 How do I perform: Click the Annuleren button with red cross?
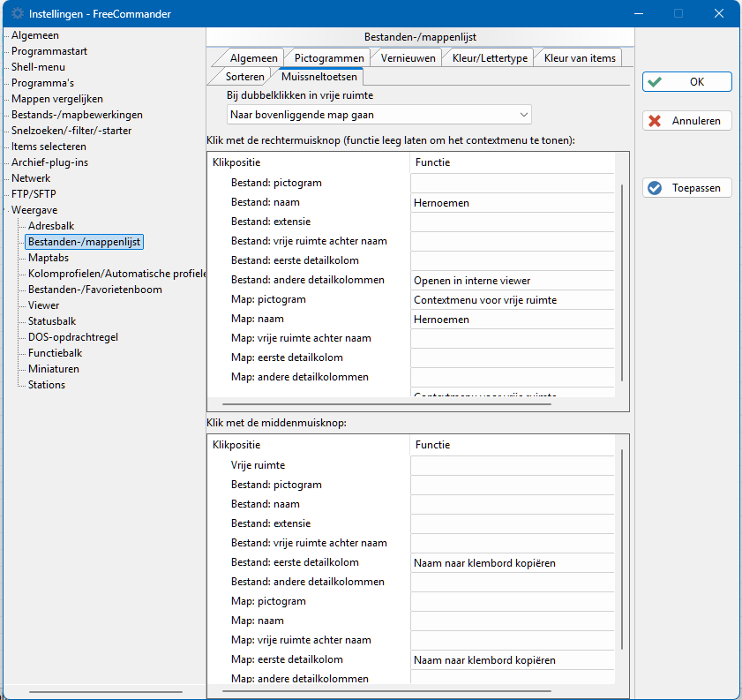coord(686,121)
